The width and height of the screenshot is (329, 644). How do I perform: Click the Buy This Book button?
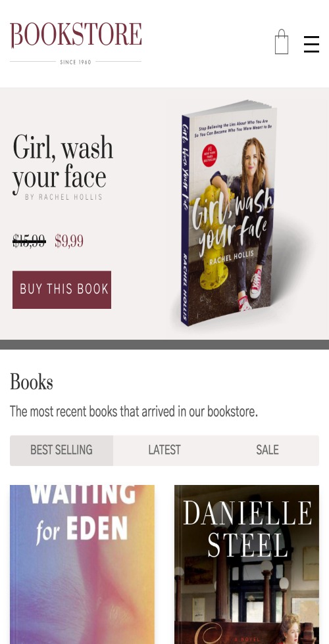click(62, 290)
